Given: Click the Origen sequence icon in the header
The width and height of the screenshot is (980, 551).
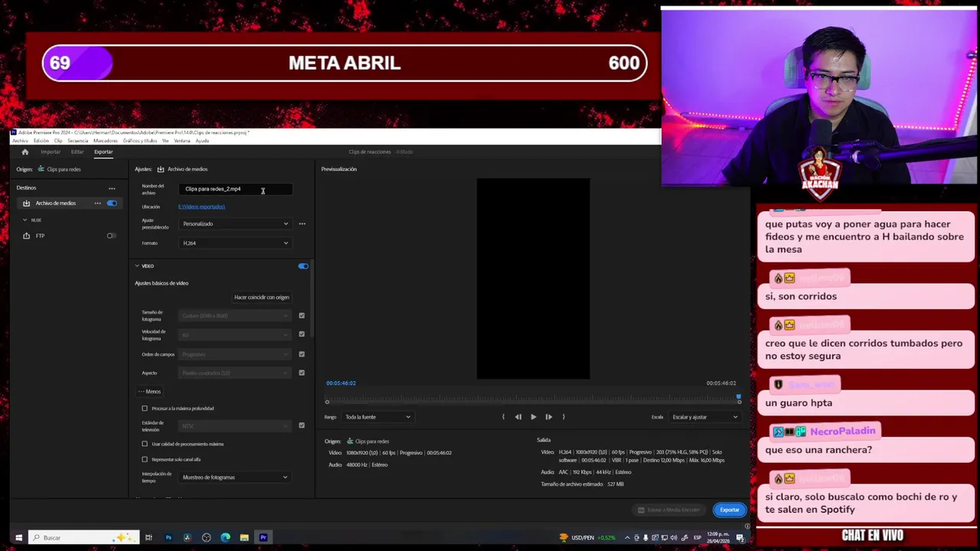Looking at the screenshot, I should pyautogui.click(x=41, y=169).
